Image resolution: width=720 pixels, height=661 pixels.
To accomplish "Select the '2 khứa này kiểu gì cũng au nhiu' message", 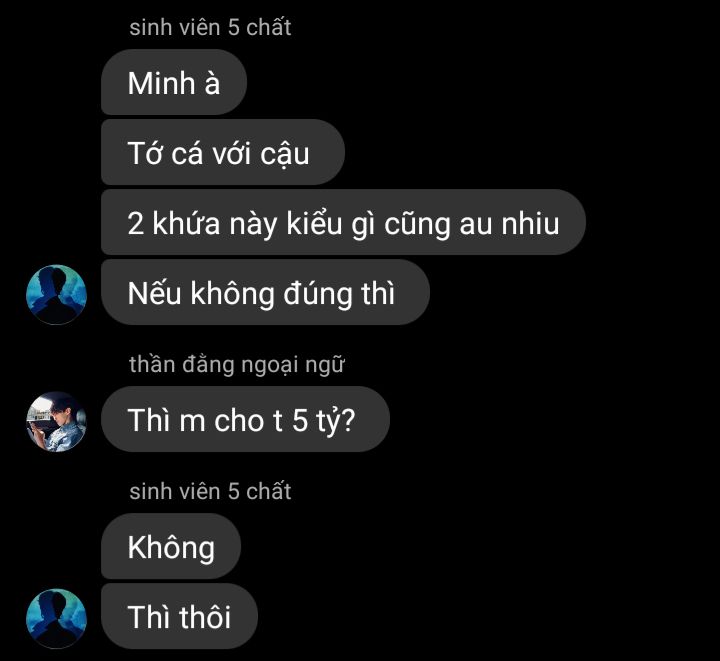I will (343, 222).
